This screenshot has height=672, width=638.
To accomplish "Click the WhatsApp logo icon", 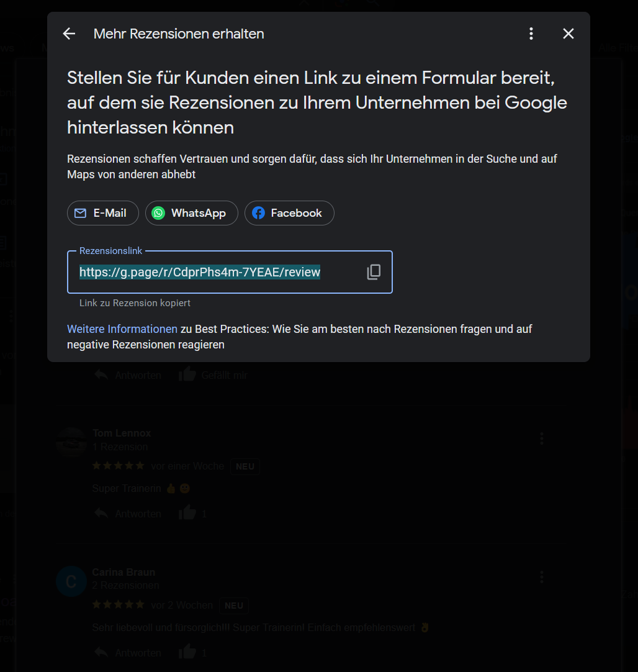I will [158, 213].
